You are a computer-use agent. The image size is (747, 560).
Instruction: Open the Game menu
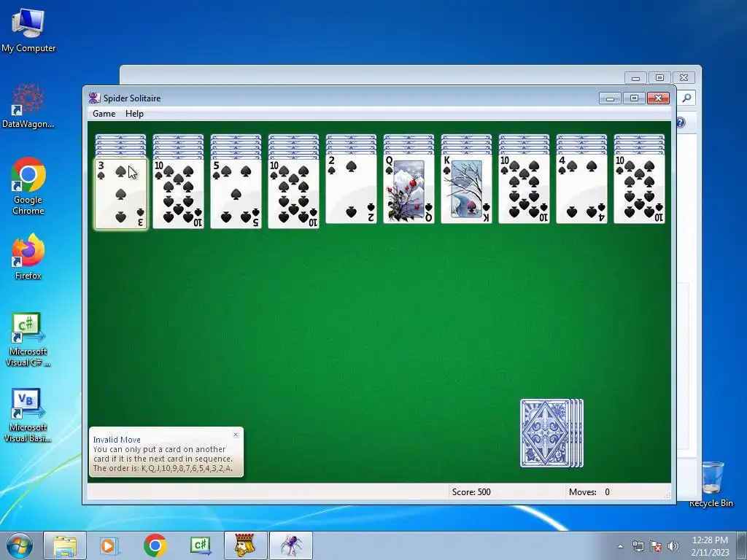(x=104, y=114)
